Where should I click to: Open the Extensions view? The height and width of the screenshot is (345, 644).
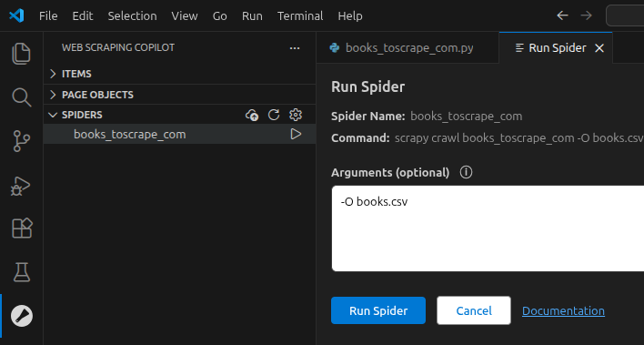22,228
